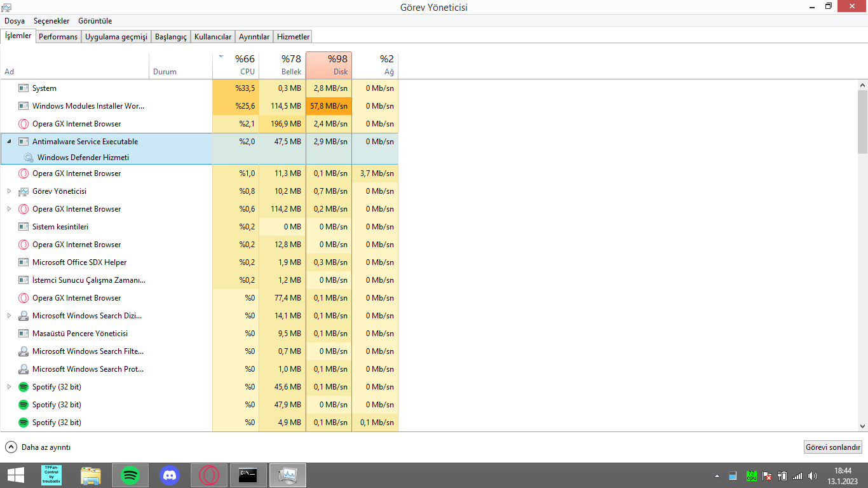This screenshot has height=488, width=868.
Task: Click the scrollbar up arrow
Action: 862,85
